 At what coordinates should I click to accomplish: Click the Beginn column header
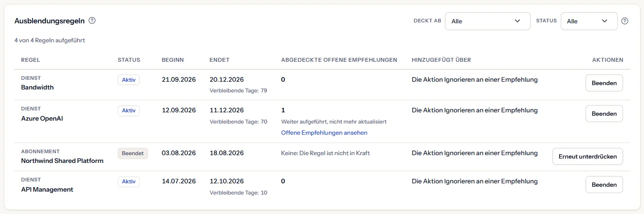173,60
